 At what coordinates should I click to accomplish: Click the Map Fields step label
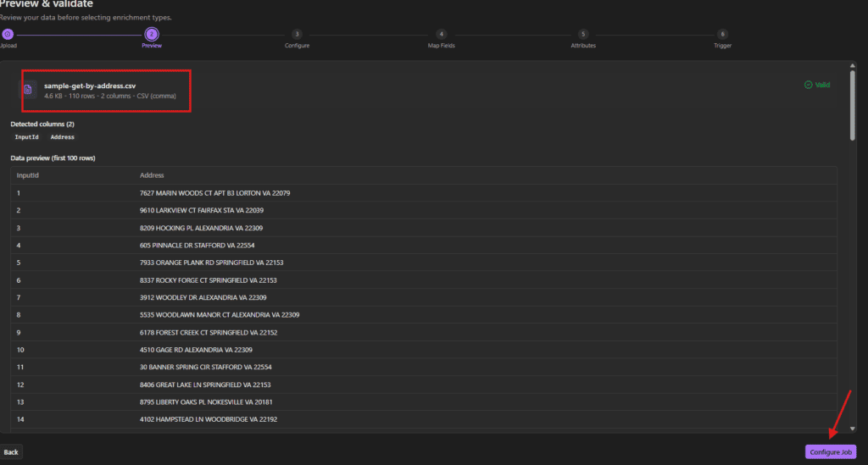441,46
